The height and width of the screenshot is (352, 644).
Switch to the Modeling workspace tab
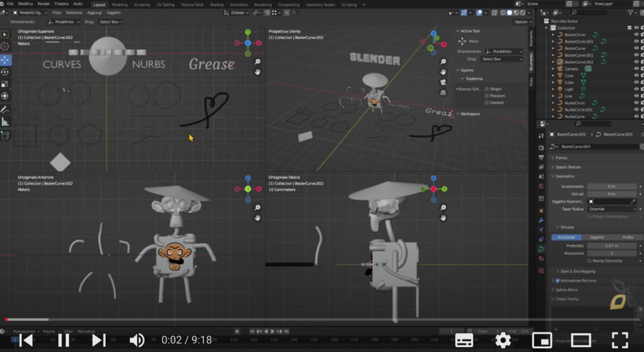pos(119,4)
